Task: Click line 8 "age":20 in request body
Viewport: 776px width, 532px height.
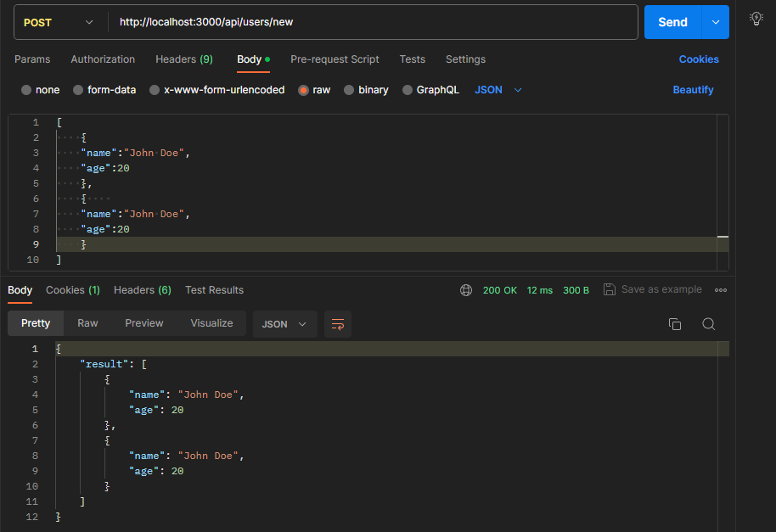Action: (105, 229)
